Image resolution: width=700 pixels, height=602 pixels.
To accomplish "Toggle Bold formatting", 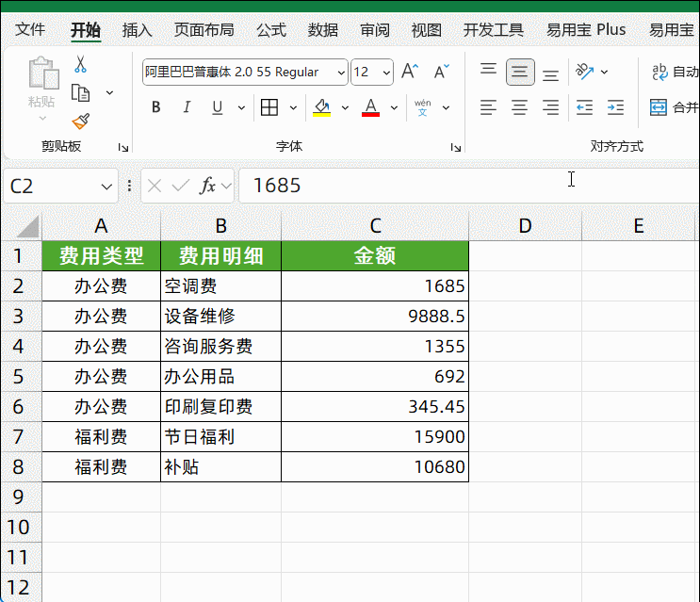I will click(x=155, y=107).
